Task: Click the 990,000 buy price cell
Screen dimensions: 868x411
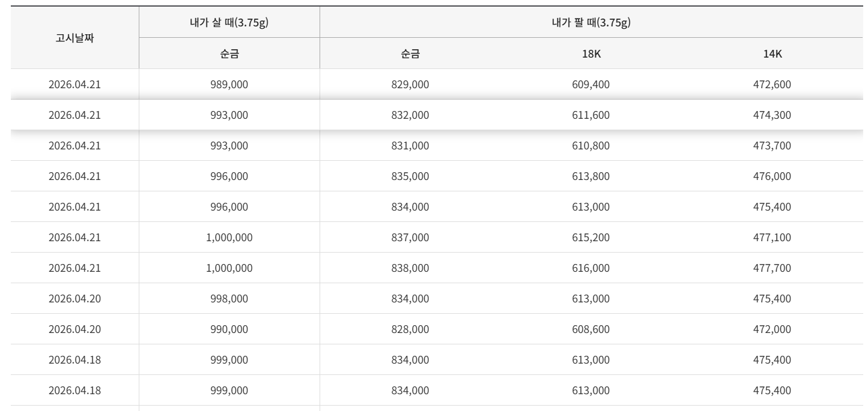Action: coord(229,329)
